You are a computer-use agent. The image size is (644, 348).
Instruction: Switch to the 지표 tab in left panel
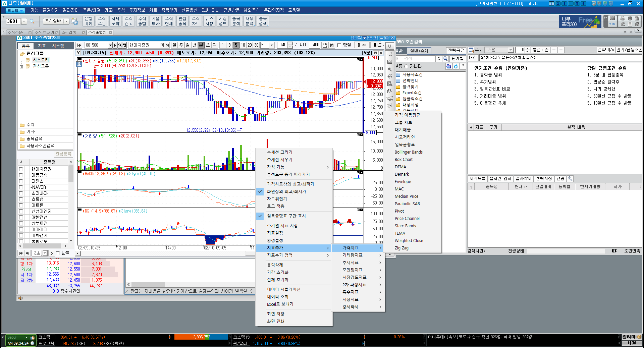coord(42,46)
